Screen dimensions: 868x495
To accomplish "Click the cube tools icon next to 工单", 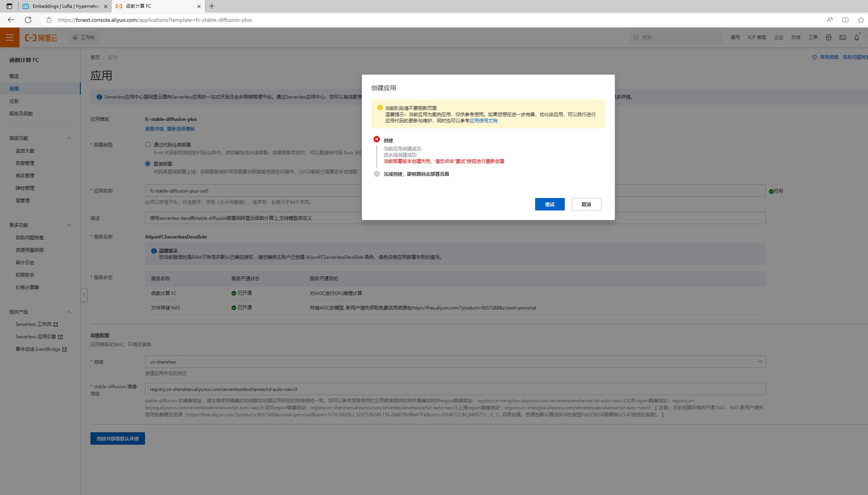I will (829, 37).
